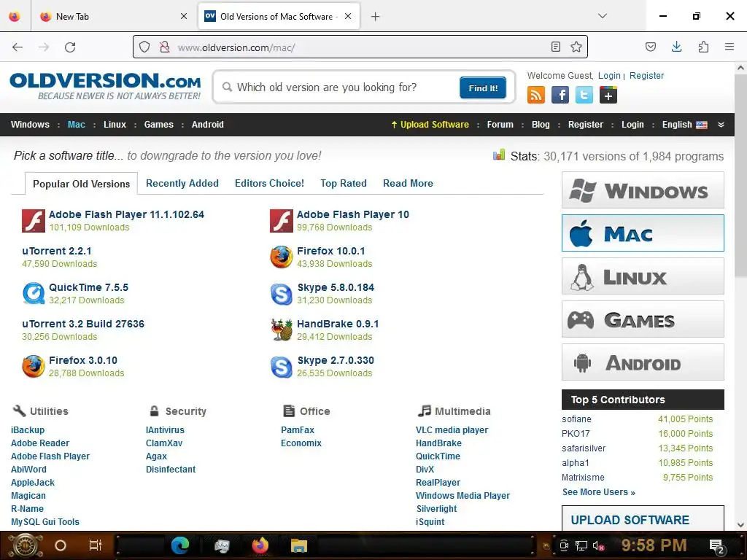This screenshot has height=560, width=747.
Task: Open the tracking protection shield icon
Action: [x=144, y=47]
